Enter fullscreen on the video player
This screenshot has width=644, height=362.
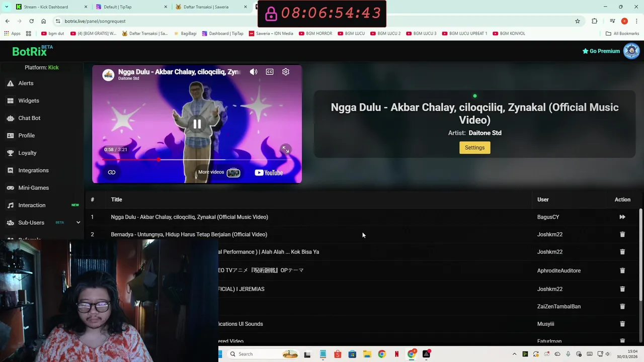click(x=285, y=149)
